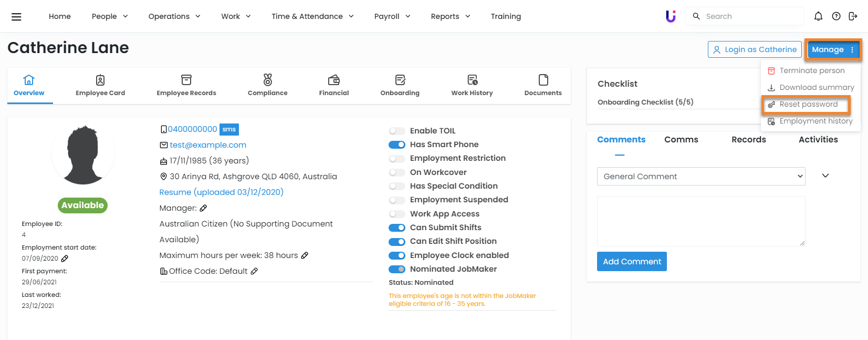Turn off Has Smart Phone toggle
Screen dimensions: 868x340
397,145
